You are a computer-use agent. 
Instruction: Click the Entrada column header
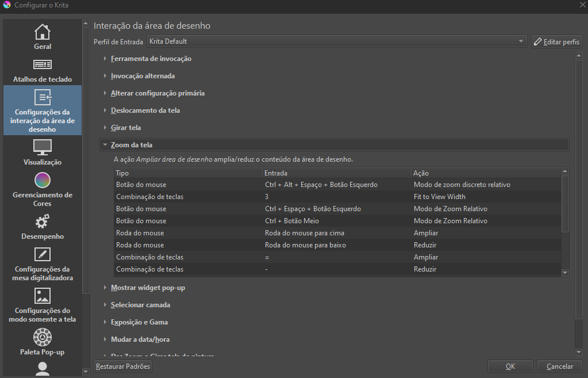click(x=336, y=173)
